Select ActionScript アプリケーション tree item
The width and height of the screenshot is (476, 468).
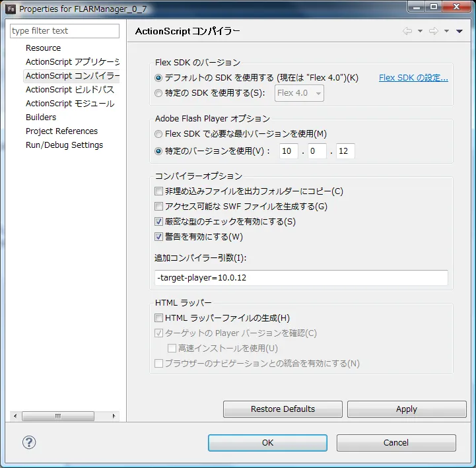(72, 62)
